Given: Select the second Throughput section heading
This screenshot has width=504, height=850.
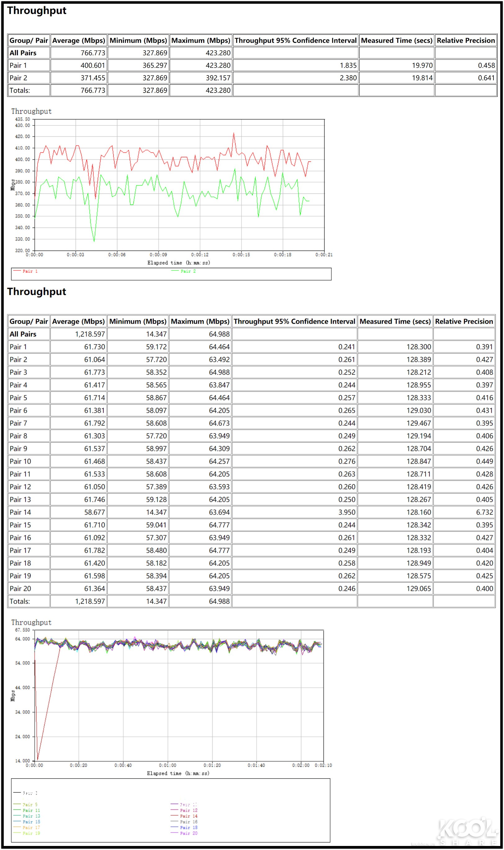Looking at the screenshot, I should (x=37, y=292).
